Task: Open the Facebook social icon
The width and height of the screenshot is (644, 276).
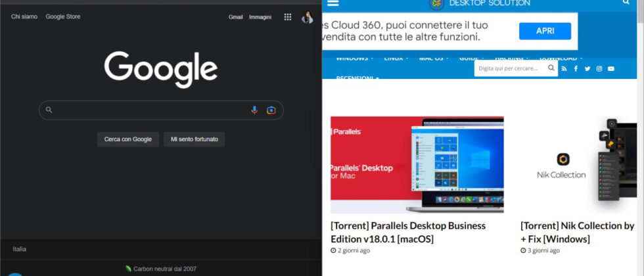Action: coord(576,68)
